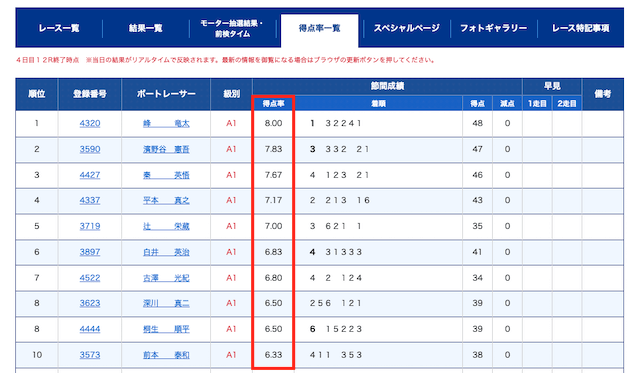
Task: Open racer 峰 竜太 profile link
Action: click(166, 123)
